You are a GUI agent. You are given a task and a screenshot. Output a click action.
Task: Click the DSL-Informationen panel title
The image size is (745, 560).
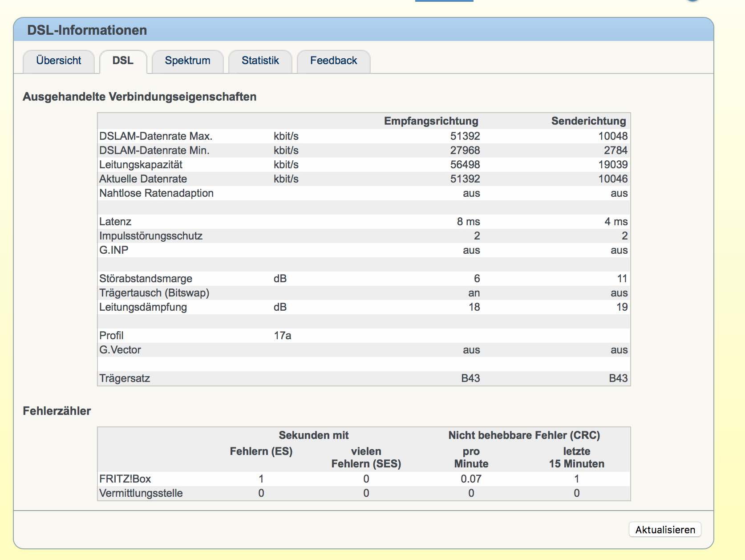87,30
